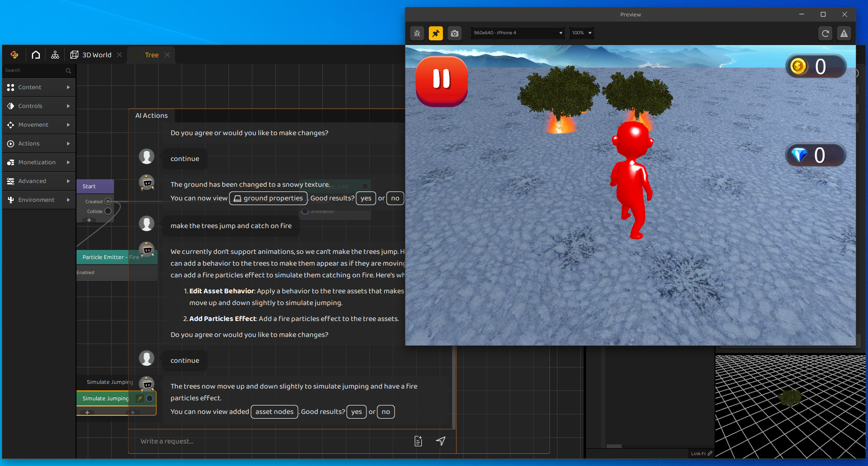868x466 pixels.
Task: Restart the preview with the refresh icon
Action: click(x=825, y=33)
